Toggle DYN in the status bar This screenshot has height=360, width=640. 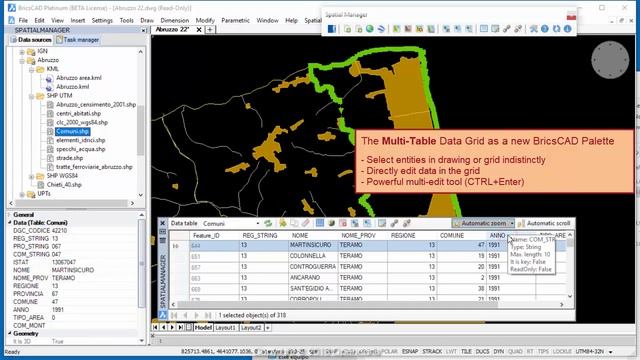pos(498,351)
